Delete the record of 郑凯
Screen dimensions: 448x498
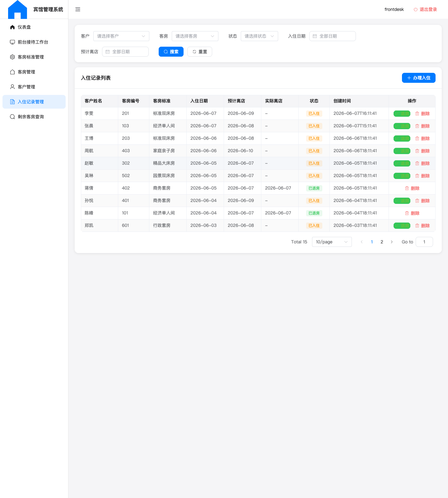tap(422, 226)
